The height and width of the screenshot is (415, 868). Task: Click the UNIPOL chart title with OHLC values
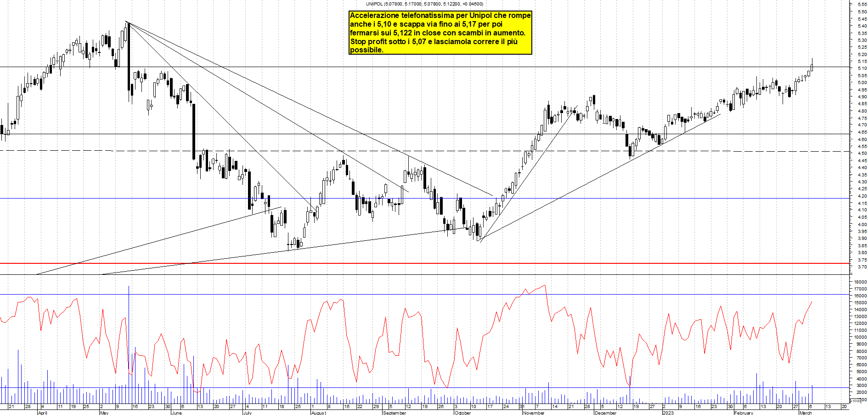[424, 4]
